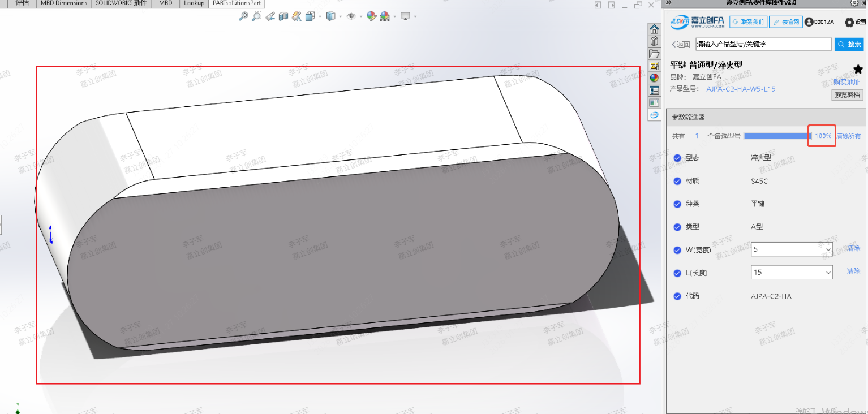Click the 购买地址 purchase link
Image resolution: width=868 pixels, height=414 pixels.
tap(846, 83)
